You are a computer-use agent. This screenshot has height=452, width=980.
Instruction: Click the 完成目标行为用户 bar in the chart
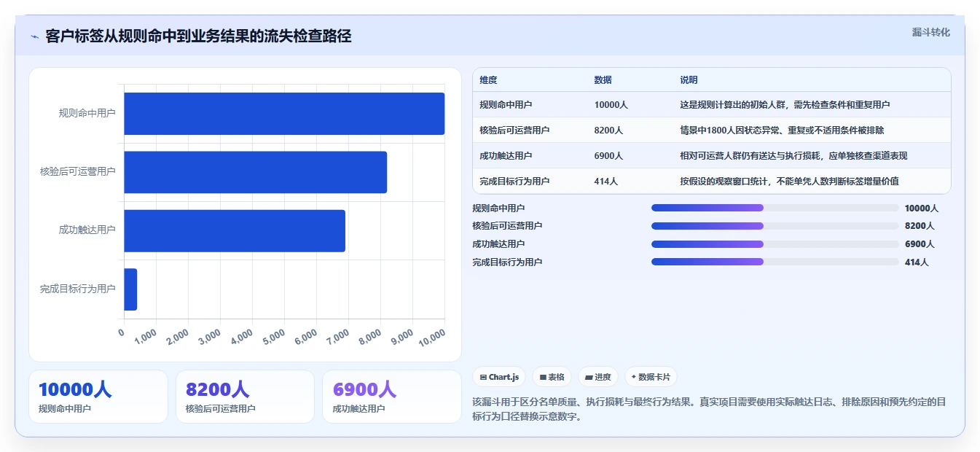point(130,289)
